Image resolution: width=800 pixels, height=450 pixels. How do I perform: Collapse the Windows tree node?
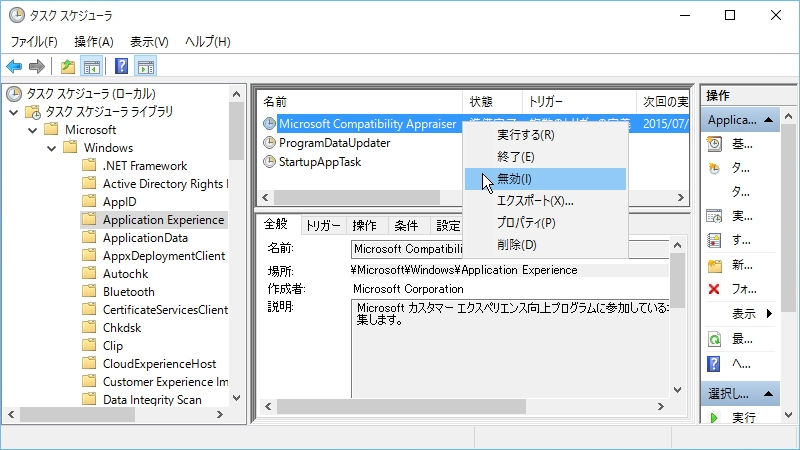(52, 148)
